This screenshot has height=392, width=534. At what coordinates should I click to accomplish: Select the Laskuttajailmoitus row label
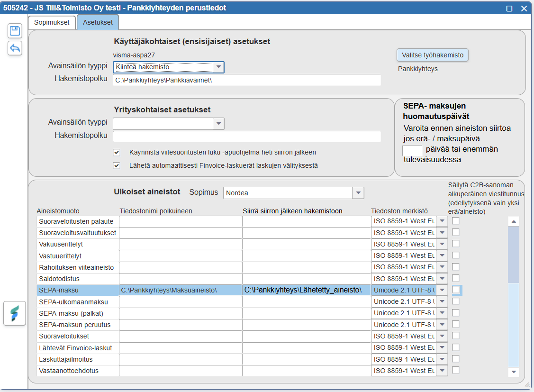78,359
